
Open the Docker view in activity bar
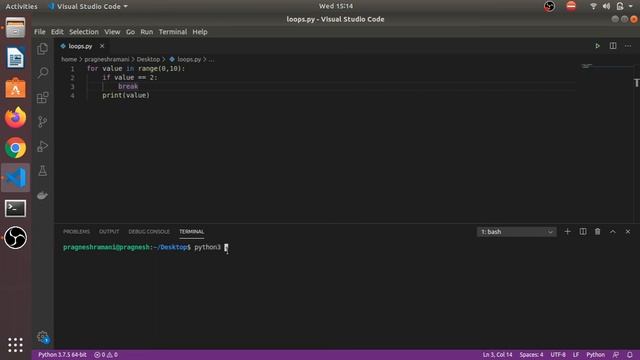coord(42,195)
